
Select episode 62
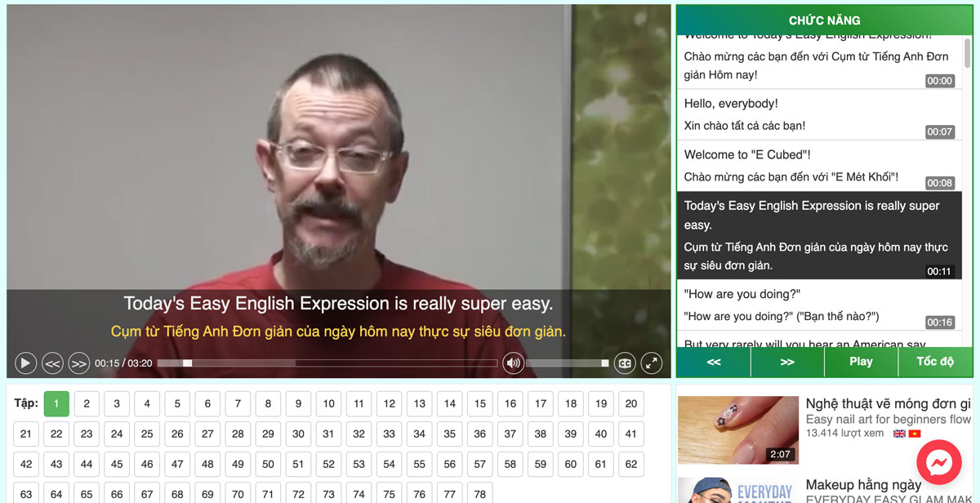tap(631, 464)
